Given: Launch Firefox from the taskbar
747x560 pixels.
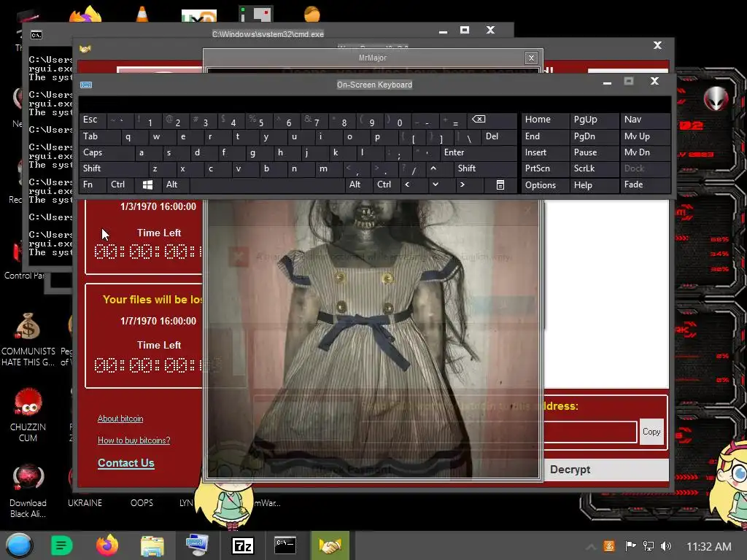Looking at the screenshot, I should (107, 545).
